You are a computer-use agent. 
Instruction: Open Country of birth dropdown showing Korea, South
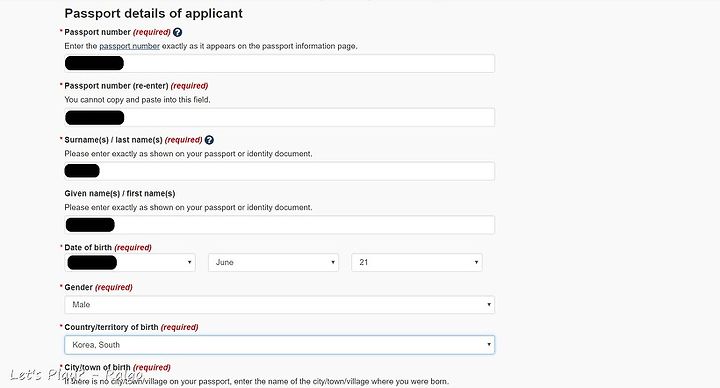tap(280, 345)
